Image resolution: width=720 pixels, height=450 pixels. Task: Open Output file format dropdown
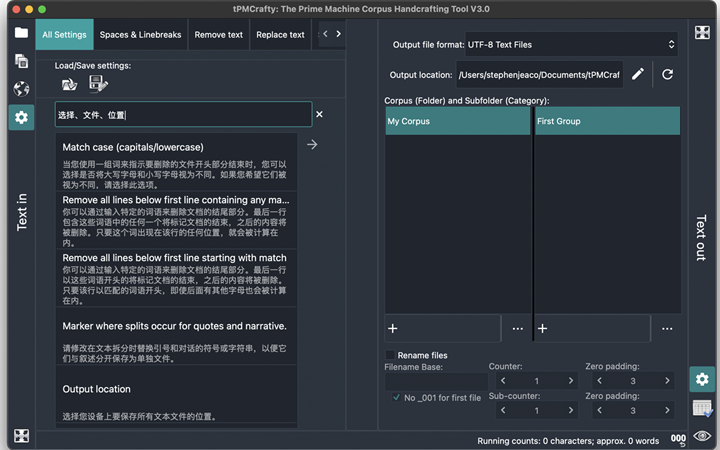pos(571,45)
